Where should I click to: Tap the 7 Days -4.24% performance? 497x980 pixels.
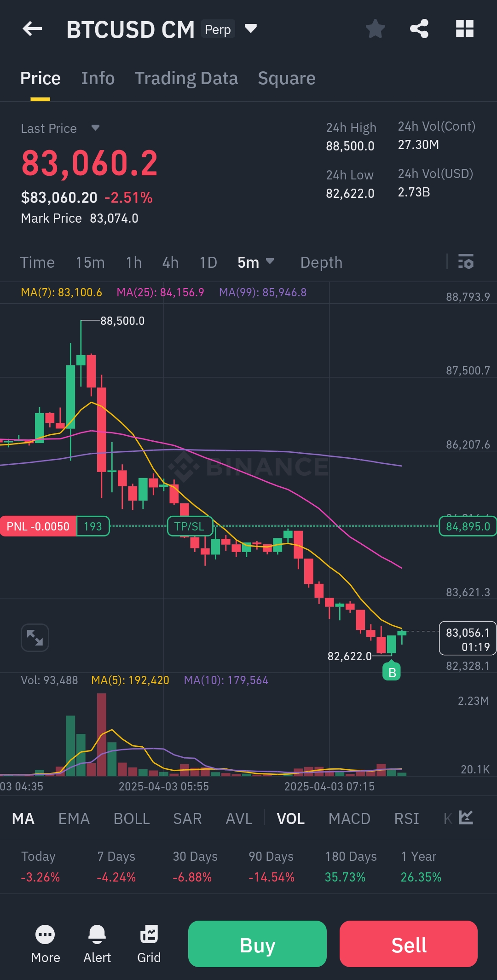(x=116, y=866)
